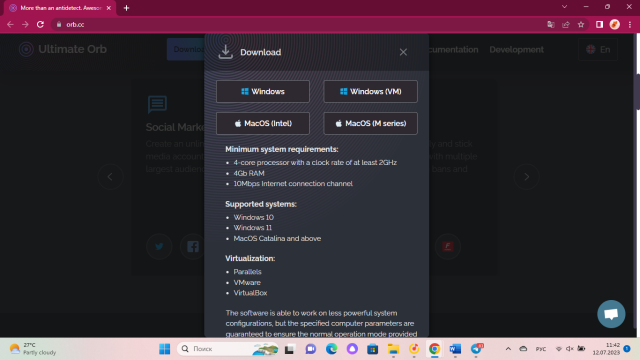The width and height of the screenshot is (640, 360).
Task: Open a new browser tab
Action: [126, 8]
